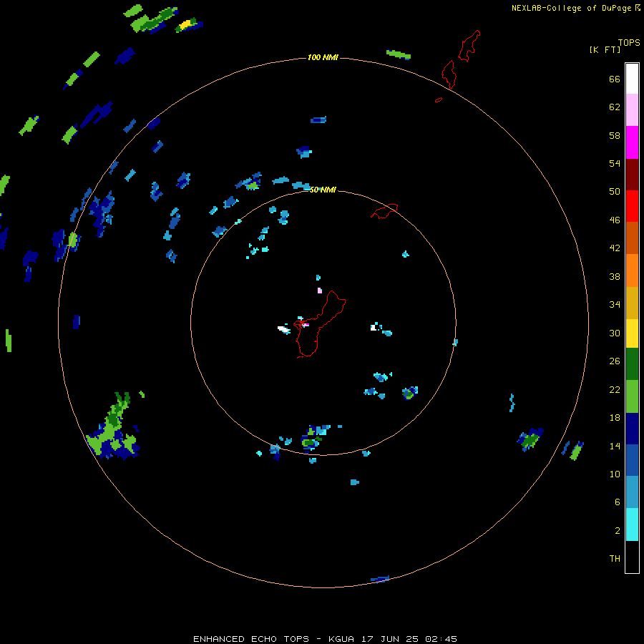The height and width of the screenshot is (644, 644).
Task: Select the gold 38 kft legend swatch
Action: 632,303
